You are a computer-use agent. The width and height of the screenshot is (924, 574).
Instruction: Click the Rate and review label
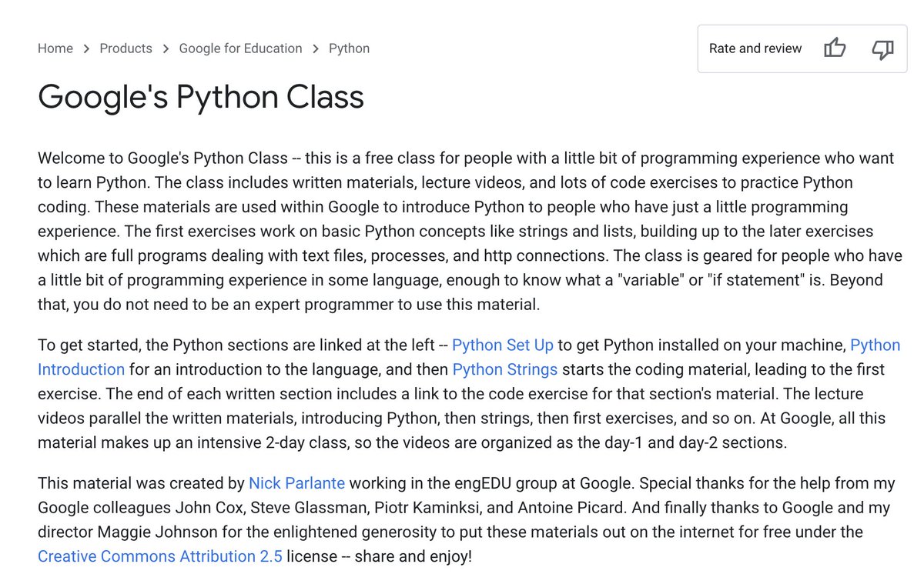[755, 48]
